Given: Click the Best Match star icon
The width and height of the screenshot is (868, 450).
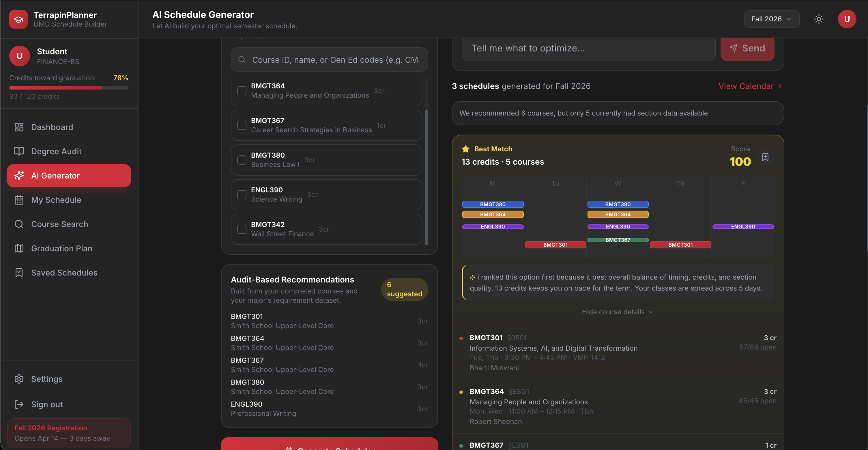Looking at the screenshot, I should [466, 149].
